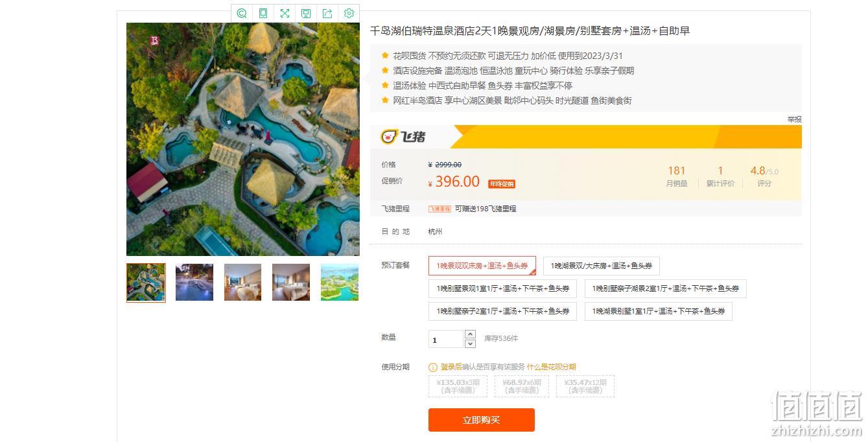This screenshot has height=442, width=868.
Task: Click the 飞猪 Fliggy logo
Action: click(x=403, y=137)
